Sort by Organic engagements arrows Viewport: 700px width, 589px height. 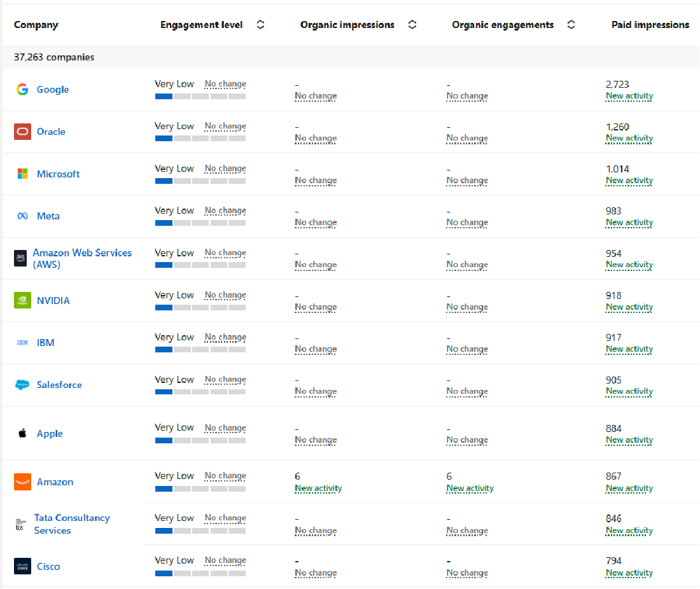coord(571,25)
